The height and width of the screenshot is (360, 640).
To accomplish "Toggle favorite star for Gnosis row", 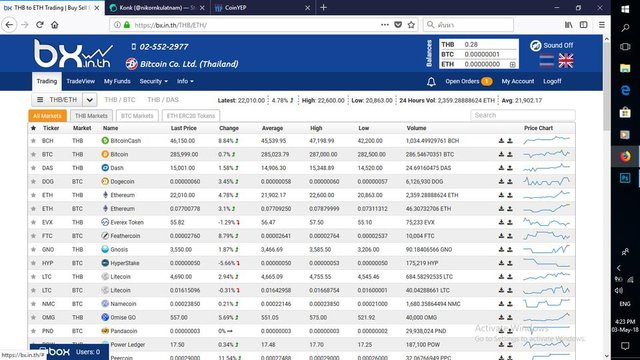I will click(33, 249).
